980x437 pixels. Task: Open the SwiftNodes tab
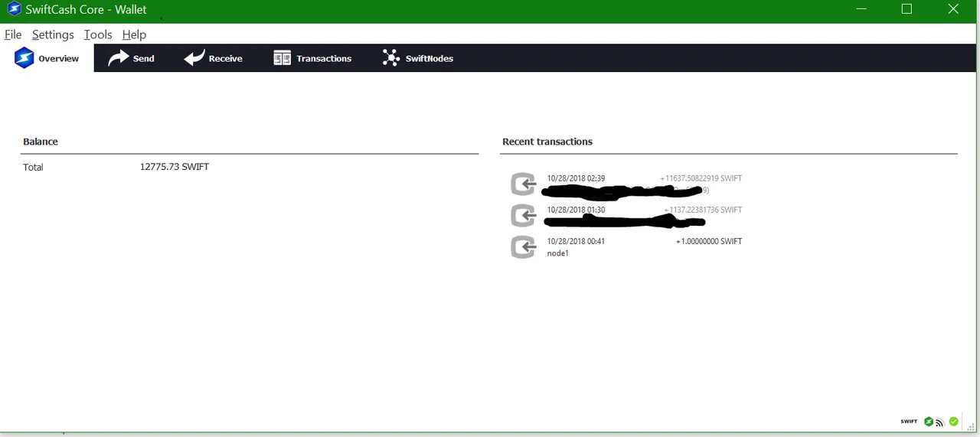(x=418, y=58)
